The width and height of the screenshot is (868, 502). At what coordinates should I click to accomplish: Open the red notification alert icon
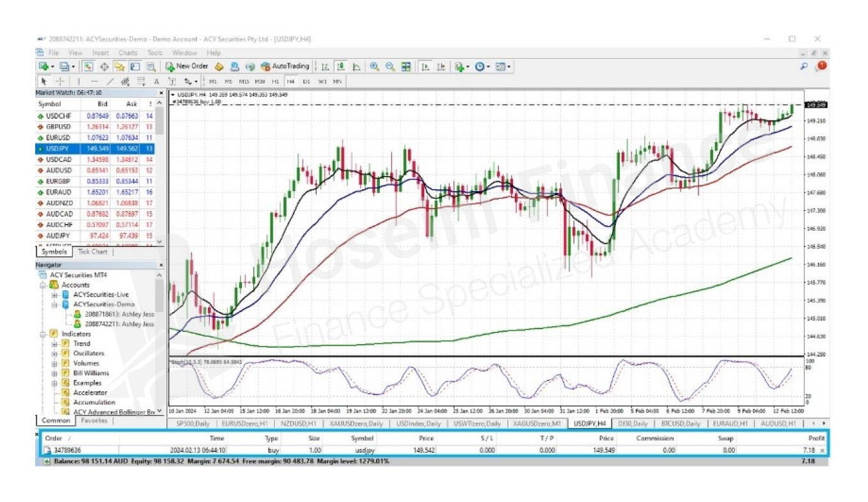(x=821, y=65)
